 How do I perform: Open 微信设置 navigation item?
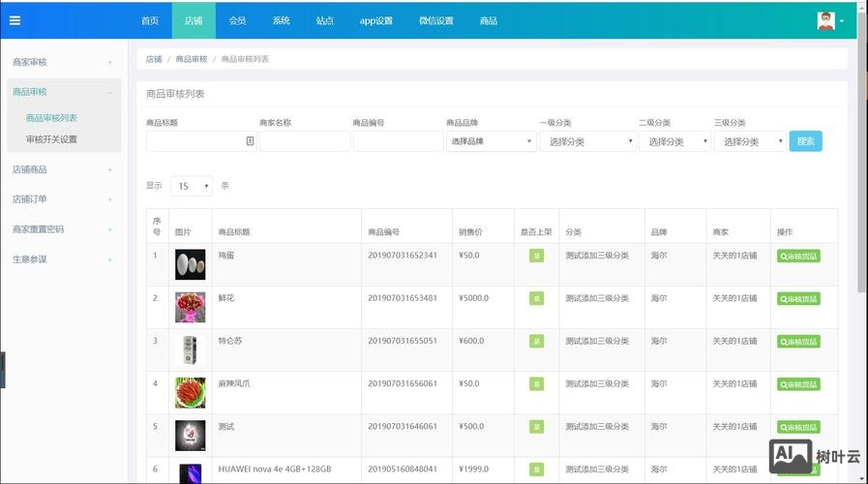coord(435,20)
